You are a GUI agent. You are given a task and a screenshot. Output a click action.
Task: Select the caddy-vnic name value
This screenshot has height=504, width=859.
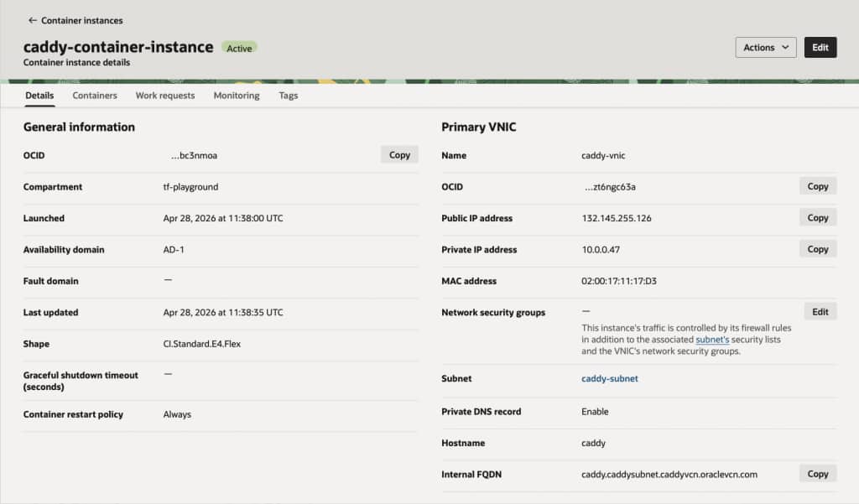click(603, 156)
